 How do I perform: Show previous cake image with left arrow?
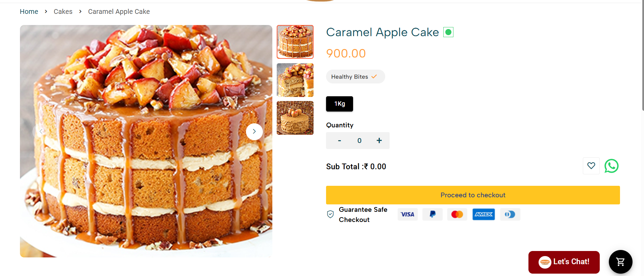click(41, 131)
